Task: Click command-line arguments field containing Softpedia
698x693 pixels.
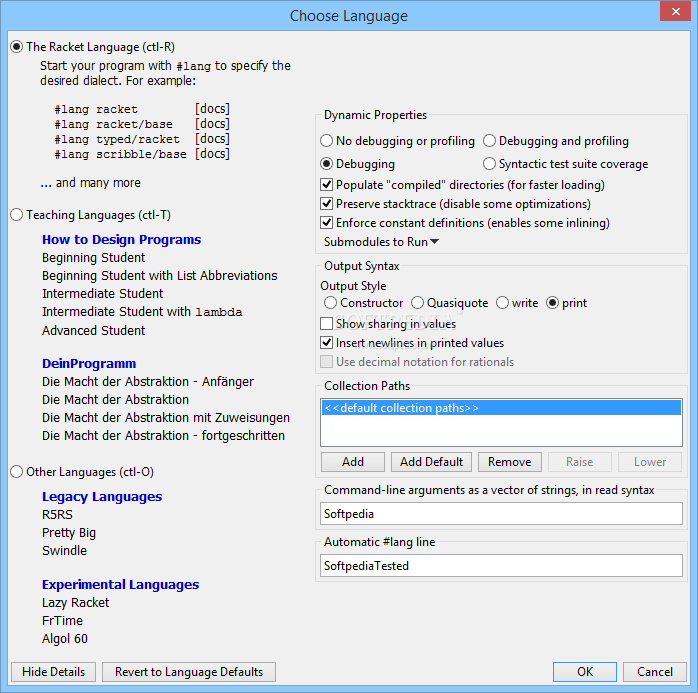Action: [x=501, y=514]
